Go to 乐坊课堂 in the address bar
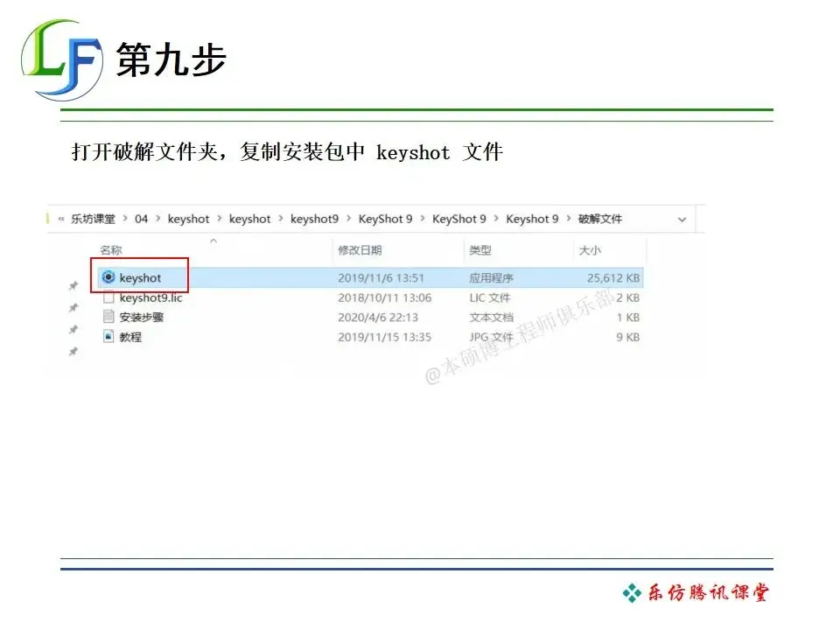This screenshot has height=630, width=840. pos(94,219)
